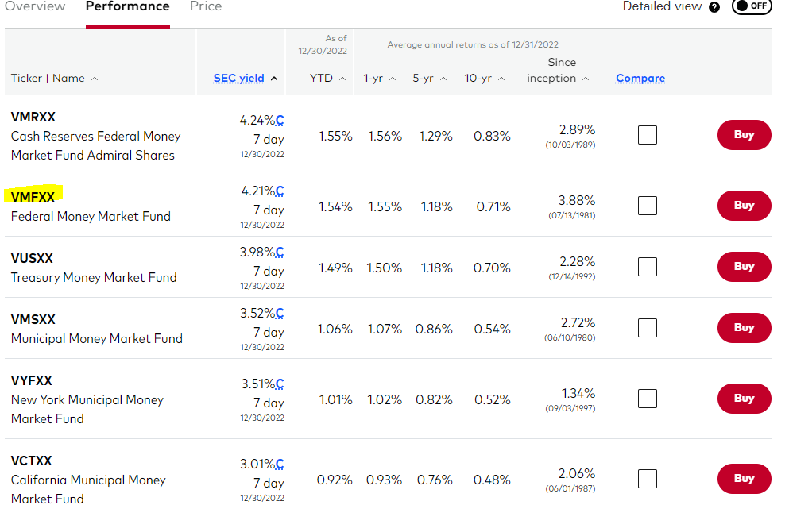Select Federal Money Market Fund name
This screenshot has height=532, width=789.
[91, 217]
